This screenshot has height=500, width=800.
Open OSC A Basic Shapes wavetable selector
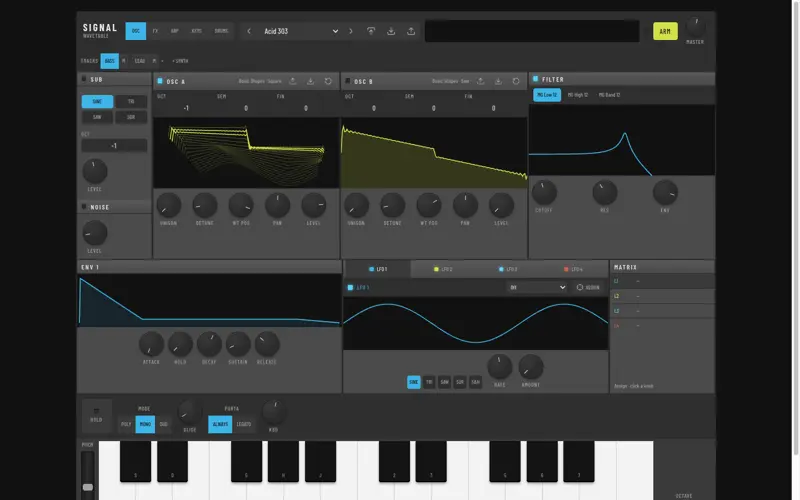tap(260, 81)
